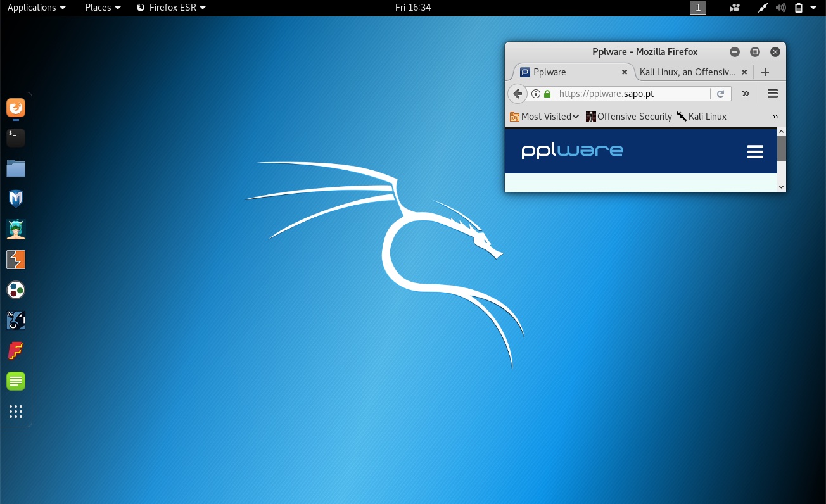Launch Metasploit framework from the dock
This screenshot has height=504, width=826.
click(15, 198)
